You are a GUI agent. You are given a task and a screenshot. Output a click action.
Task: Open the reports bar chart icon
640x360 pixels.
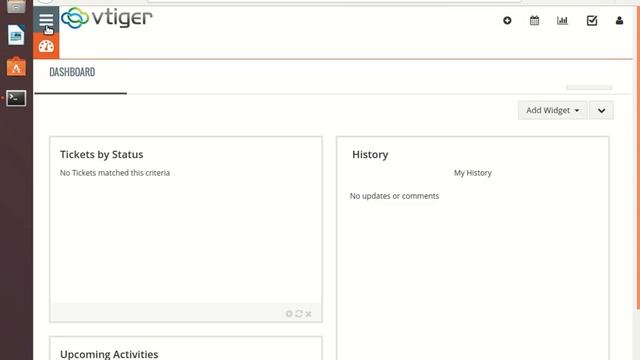click(562, 20)
